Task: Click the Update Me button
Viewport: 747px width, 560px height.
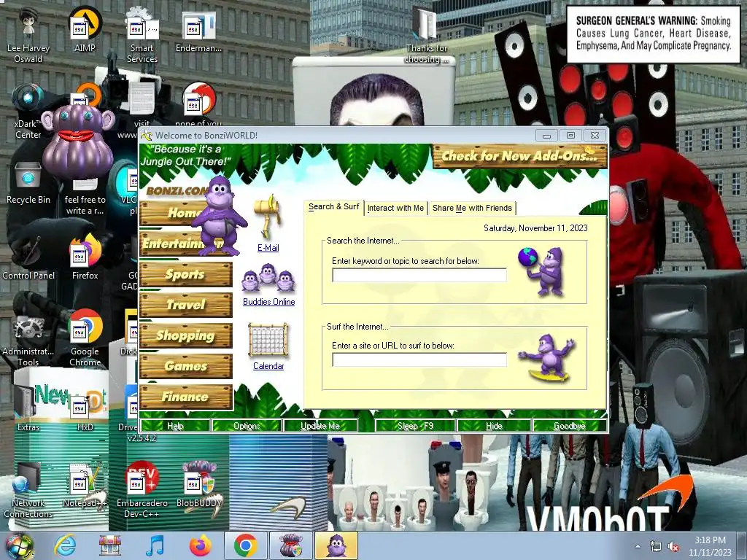Action: (320, 426)
